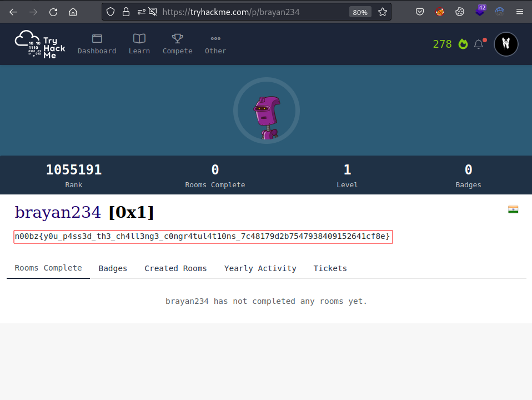
Task: Open the Firefox hamburger menu
Action: click(x=519, y=12)
